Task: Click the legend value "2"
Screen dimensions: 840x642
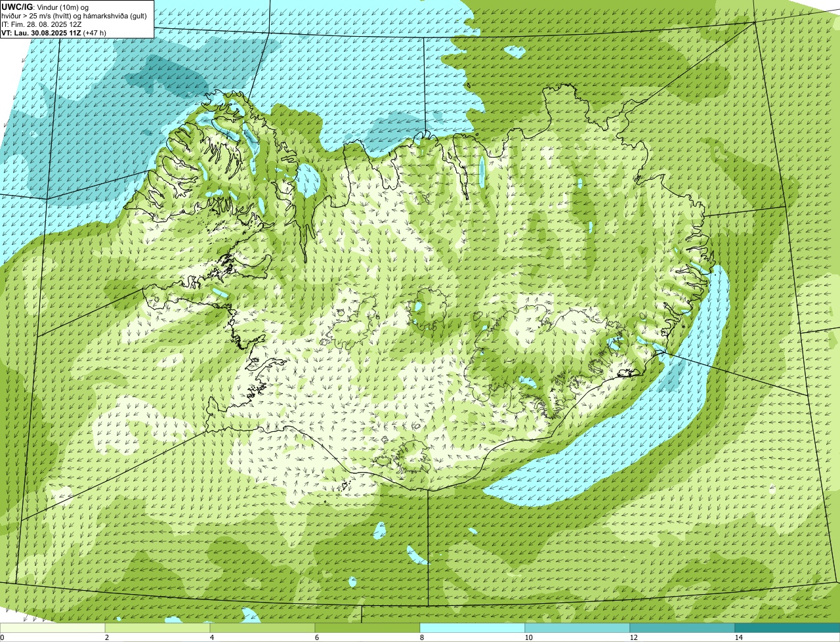Action: (x=106, y=637)
